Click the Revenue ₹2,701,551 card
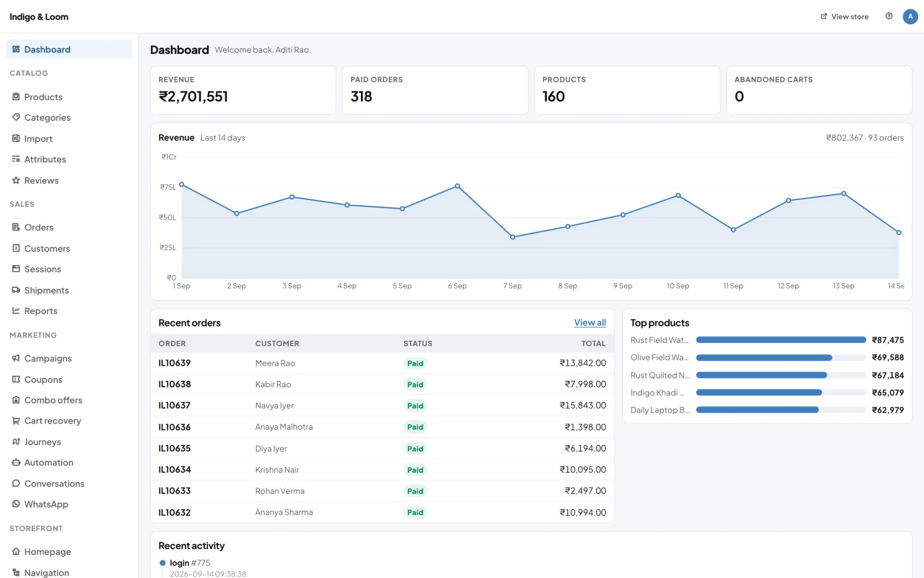 pos(243,90)
